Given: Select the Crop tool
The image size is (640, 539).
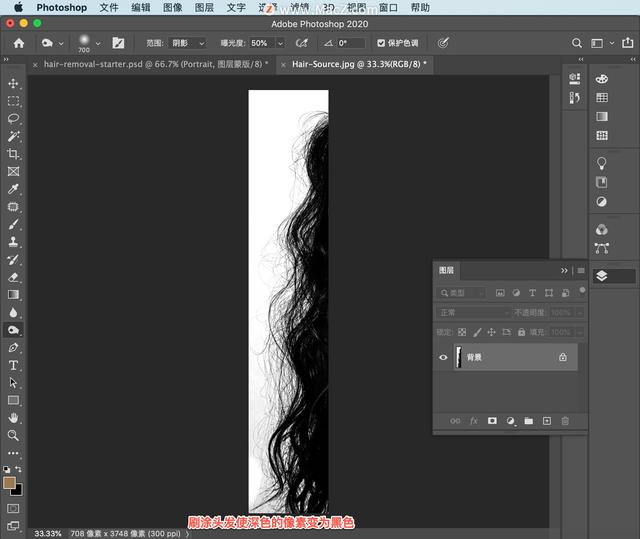Looking at the screenshot, I should click(x=13, y=154).
